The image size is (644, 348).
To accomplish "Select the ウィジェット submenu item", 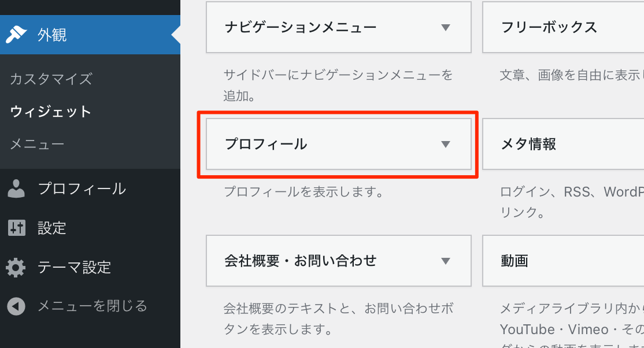I will pyautogui.click(x=51, y=112).
